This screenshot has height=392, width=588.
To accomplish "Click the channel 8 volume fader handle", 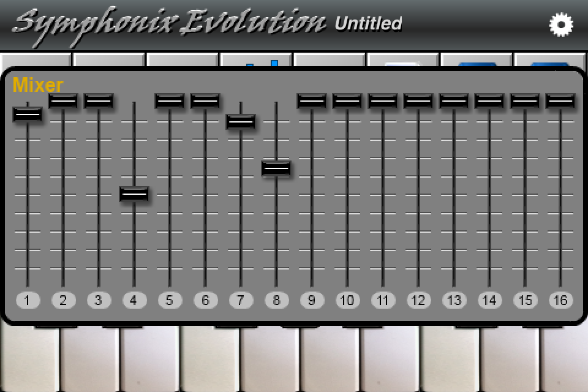I will tap(276, 168).
